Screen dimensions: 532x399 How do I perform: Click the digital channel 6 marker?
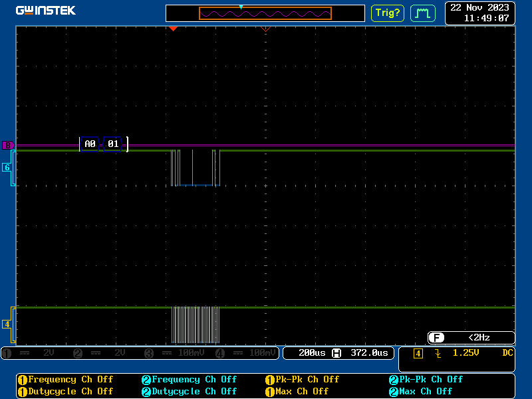click(7, 168)
